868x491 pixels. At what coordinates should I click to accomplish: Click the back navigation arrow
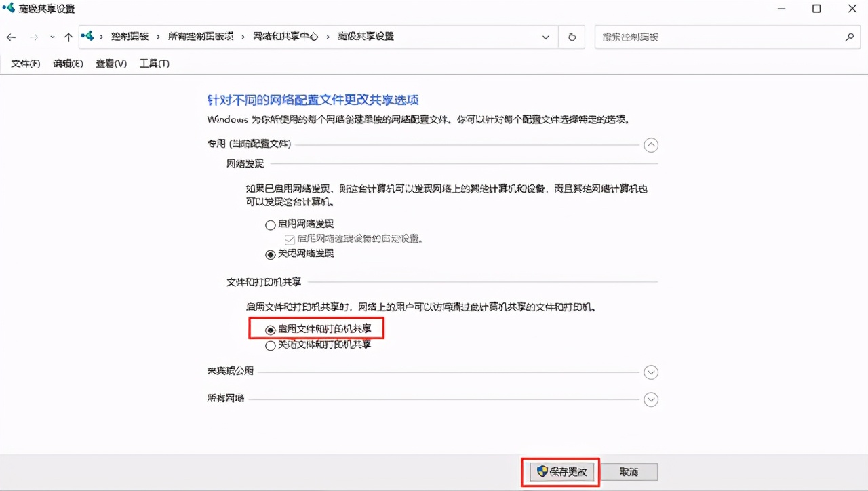[11, 37]
